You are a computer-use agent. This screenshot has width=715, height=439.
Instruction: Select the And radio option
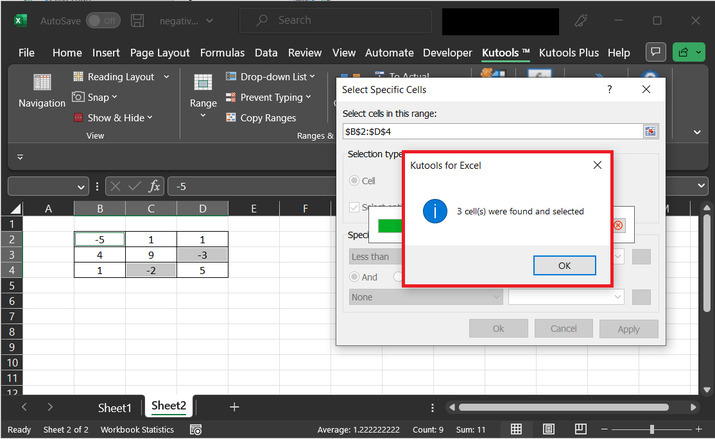354,277
